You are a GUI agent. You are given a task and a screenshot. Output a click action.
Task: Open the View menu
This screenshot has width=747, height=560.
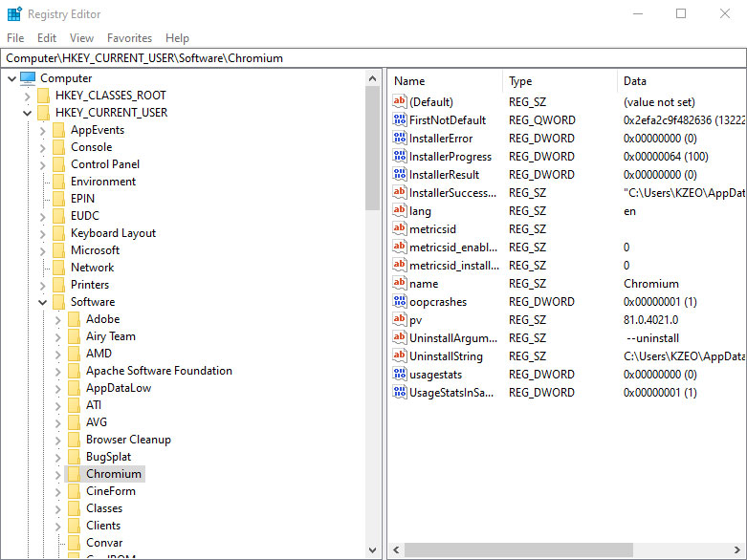tap(81, 38)
